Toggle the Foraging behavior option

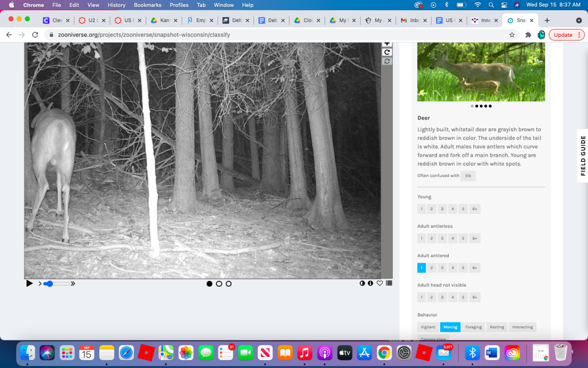click(x=473, y=327)
